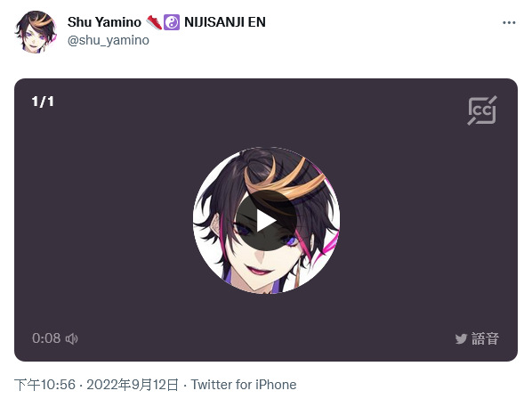Click the red sneaker emoji in name
532x407 pixels.
coord(154,22)
